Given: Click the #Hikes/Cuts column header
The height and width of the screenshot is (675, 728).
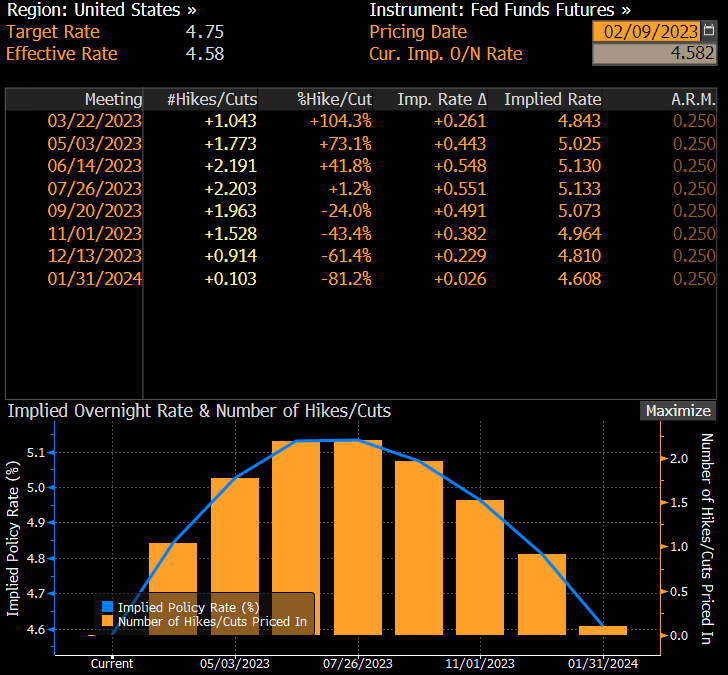Looking at the screenshot, I should (x=212, y=99).
